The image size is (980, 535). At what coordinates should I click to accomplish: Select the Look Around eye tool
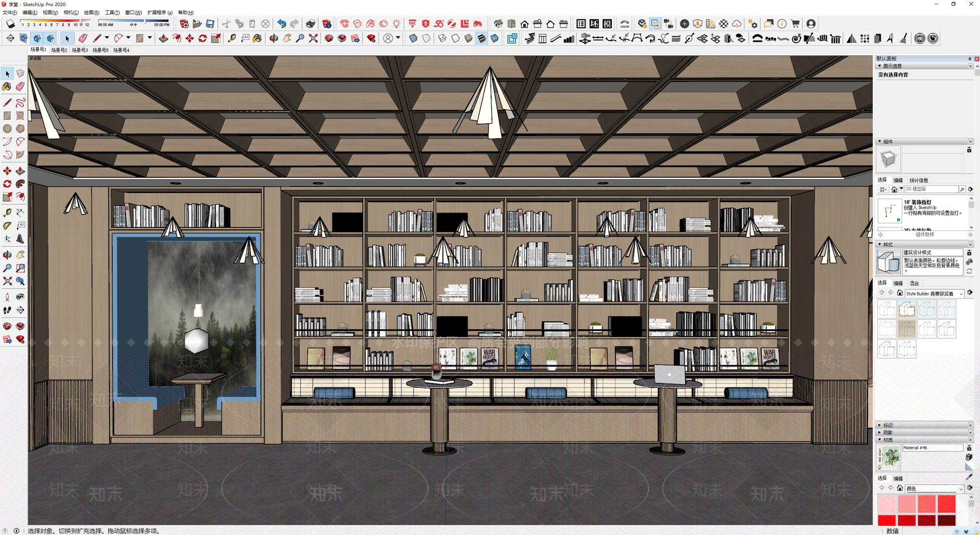20,297
